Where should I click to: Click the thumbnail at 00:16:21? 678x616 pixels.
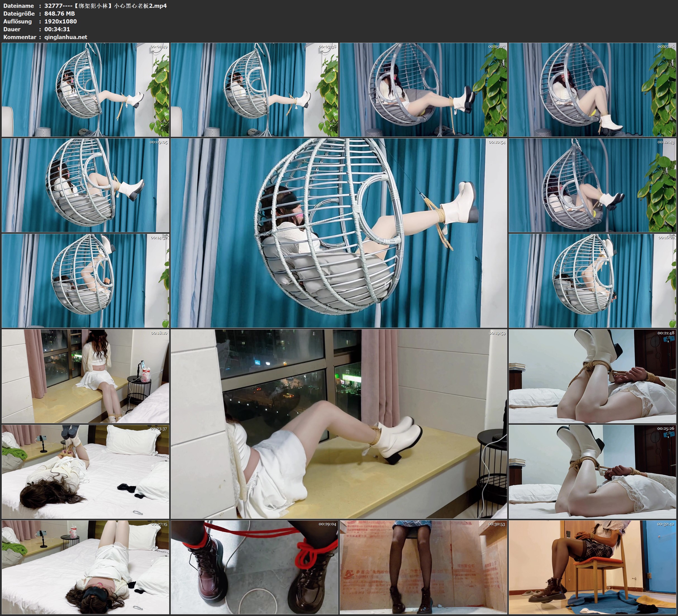(x=593, y=281)
